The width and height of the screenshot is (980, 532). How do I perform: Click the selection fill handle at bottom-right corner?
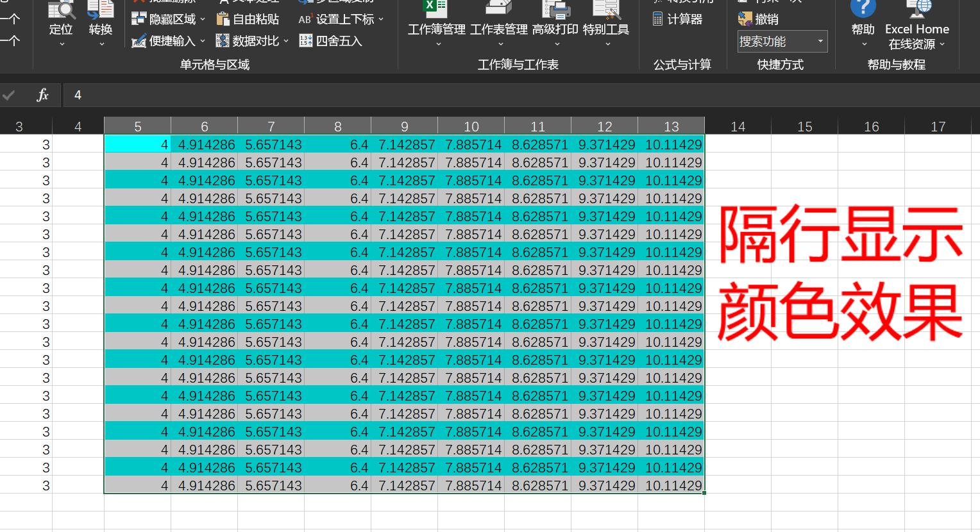click(704, 493)
